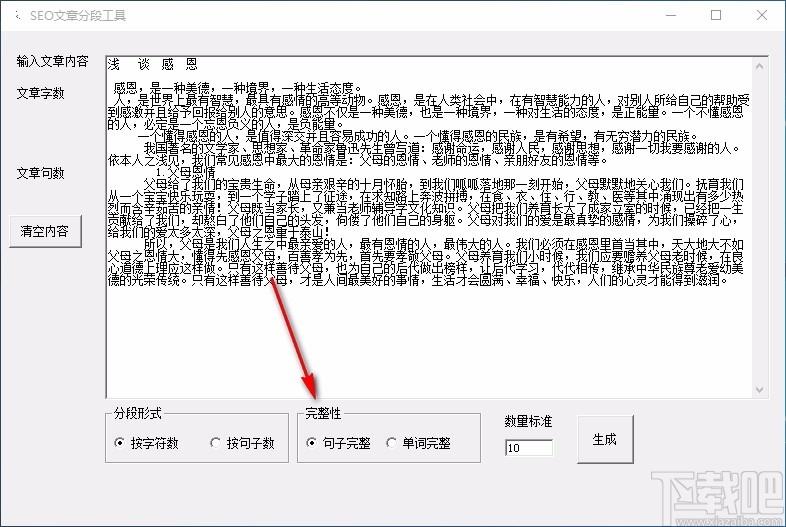
Task: Close the SEO文章分段工具 window
Action: [x=762, y=16]
